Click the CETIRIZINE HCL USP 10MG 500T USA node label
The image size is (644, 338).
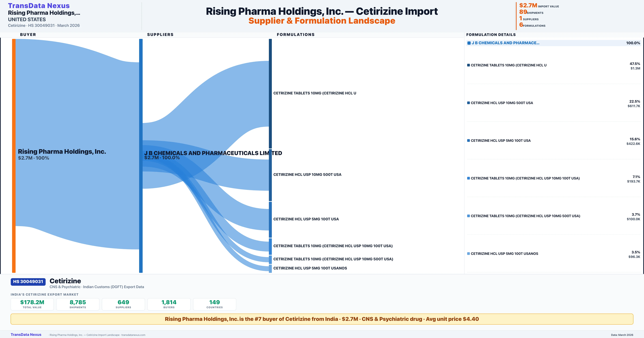tap(307, 174)
